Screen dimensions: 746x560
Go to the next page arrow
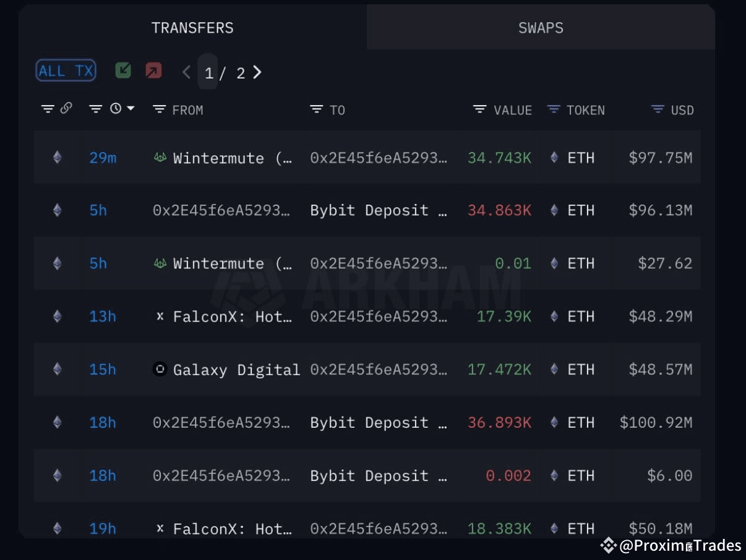(x=257, y=72)
